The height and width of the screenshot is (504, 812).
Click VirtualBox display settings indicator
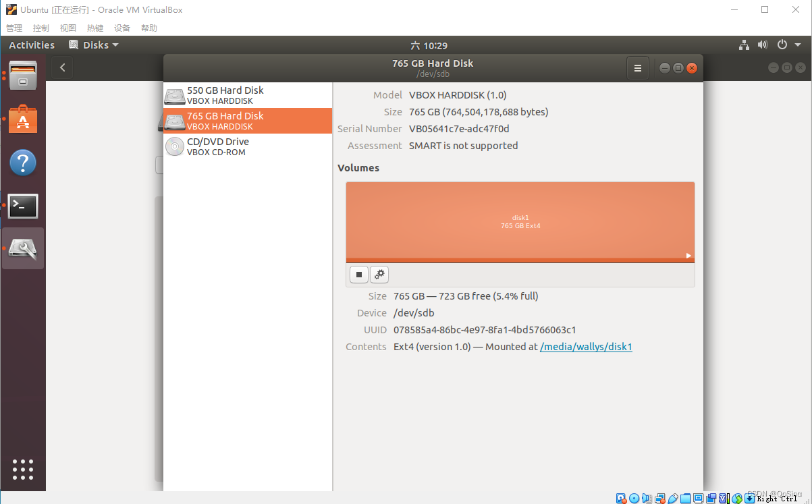pyautogui.click(x=699, y=498)
